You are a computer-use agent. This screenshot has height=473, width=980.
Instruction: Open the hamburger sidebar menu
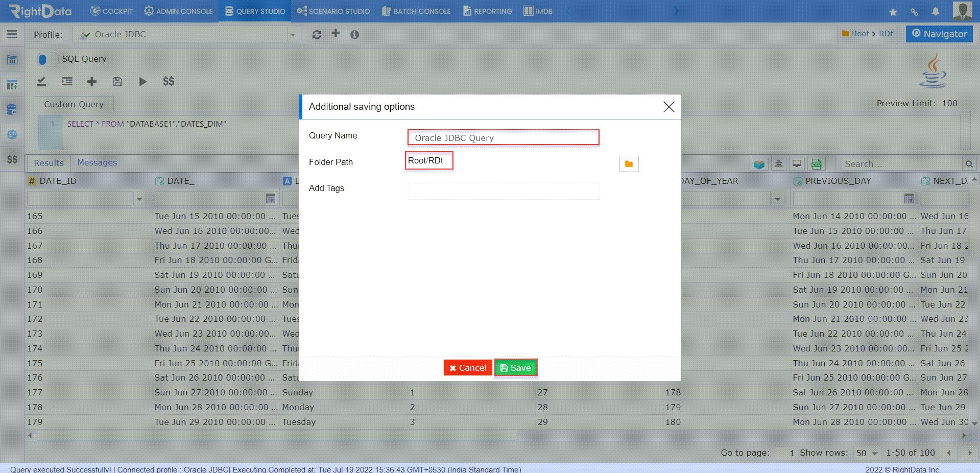coord(12,34)
